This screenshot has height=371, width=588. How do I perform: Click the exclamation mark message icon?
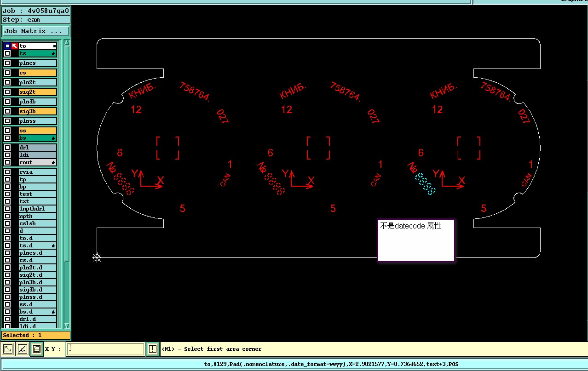coord(152,349)
